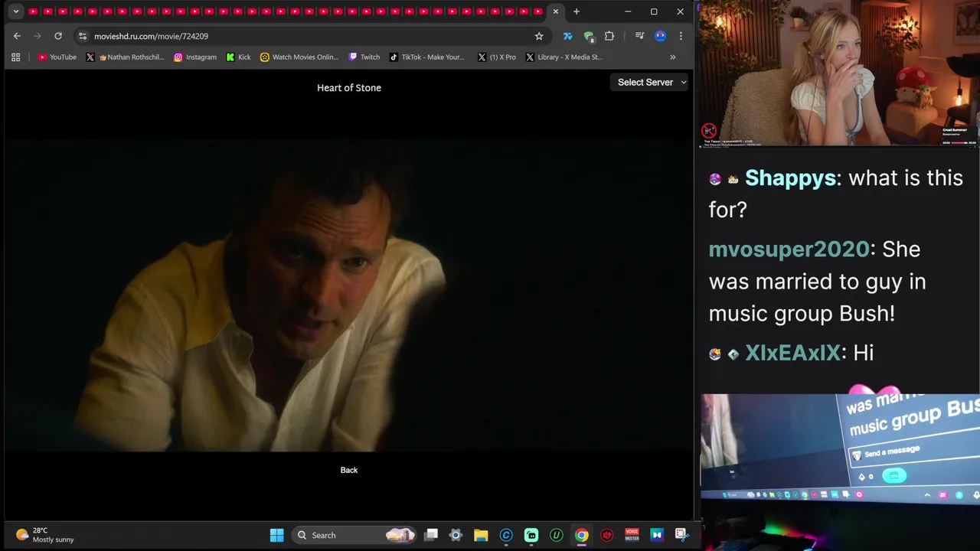Viewport: 980px width, 551px height.
Task: Reload the page with the refresh icon
Action: 57,36
